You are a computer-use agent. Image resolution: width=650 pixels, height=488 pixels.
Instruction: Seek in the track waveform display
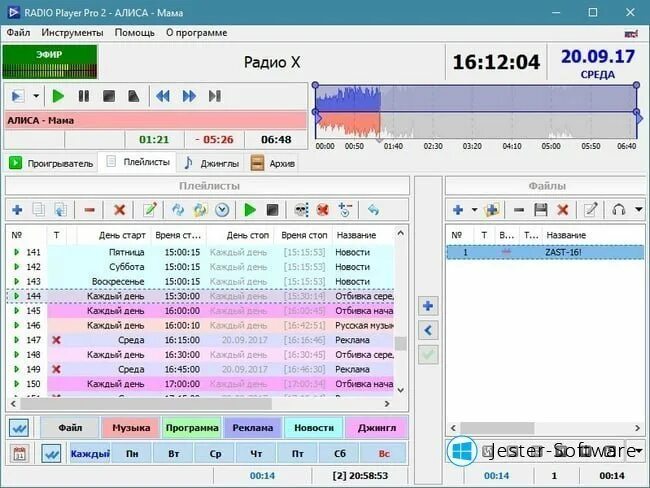click(475, 112)
